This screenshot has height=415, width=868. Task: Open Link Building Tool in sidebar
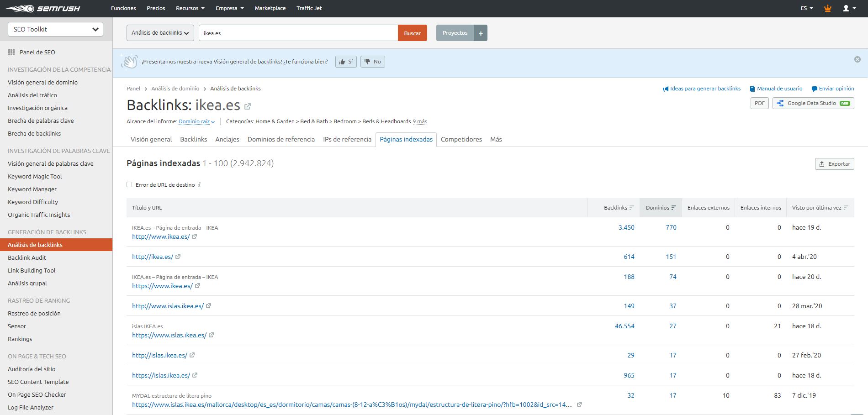32,270
